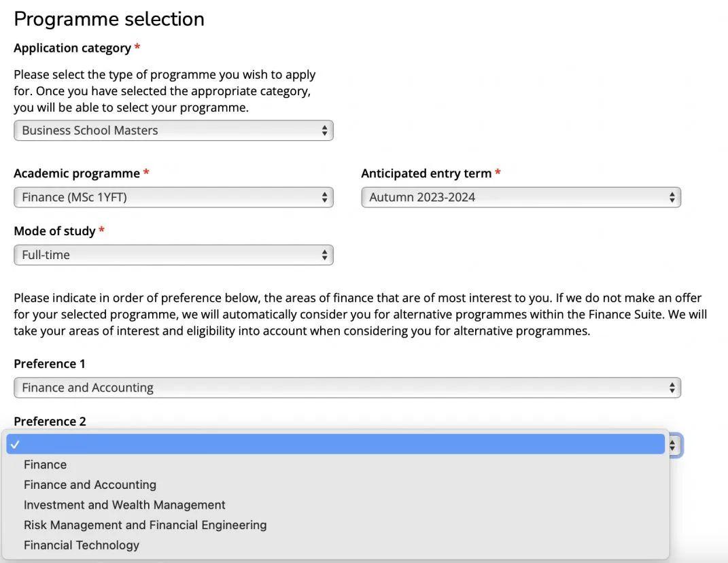Image resolution: width=728 pixels, height=563 pixels.
Task: Open the Application category dropdown
Action: [173, 131]
